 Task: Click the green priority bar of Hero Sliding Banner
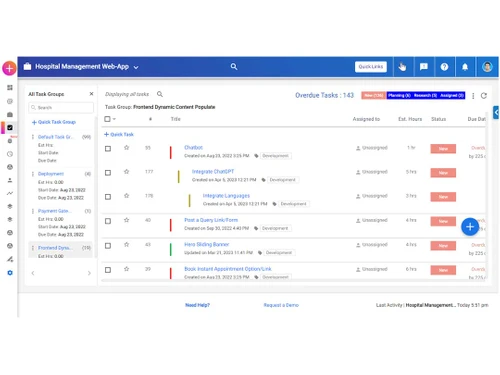click(171, 249)
